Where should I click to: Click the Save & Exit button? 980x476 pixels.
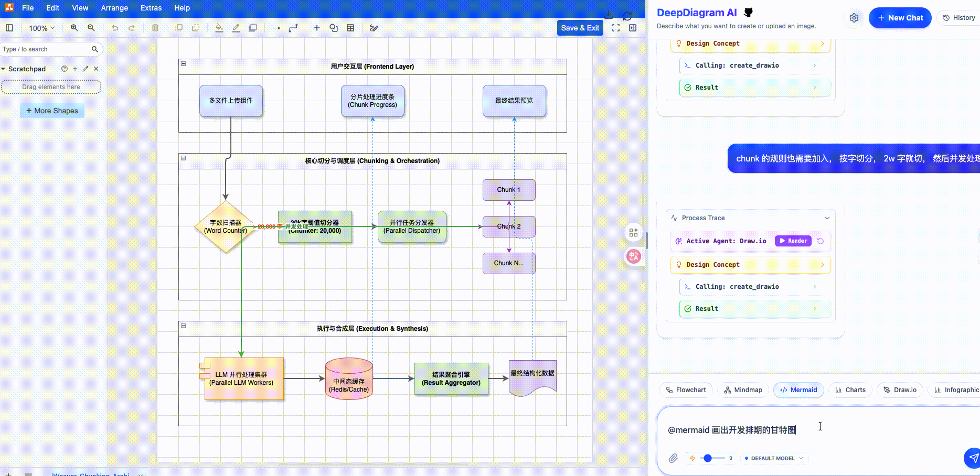[x=580, y=28]
